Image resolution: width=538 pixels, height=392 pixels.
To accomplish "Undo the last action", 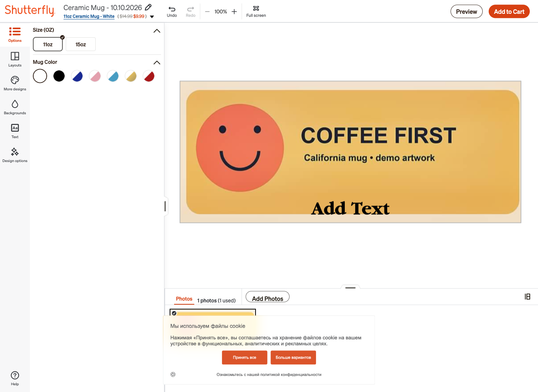I will pos(172,12).
